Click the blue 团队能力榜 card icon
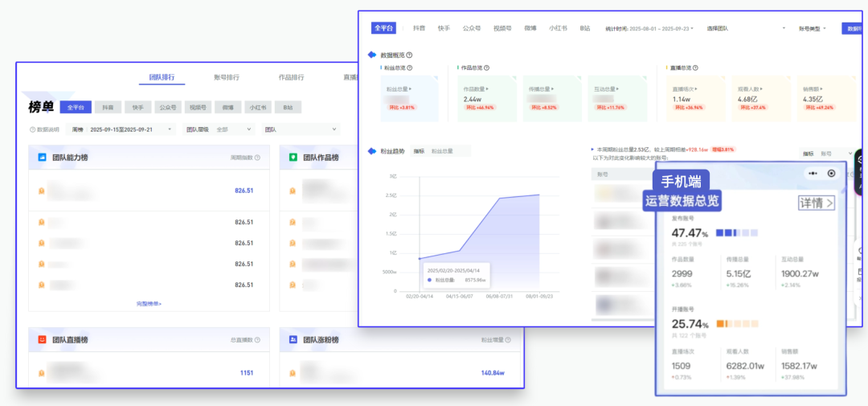The image size is (868, 406). (x=42, y=158)
